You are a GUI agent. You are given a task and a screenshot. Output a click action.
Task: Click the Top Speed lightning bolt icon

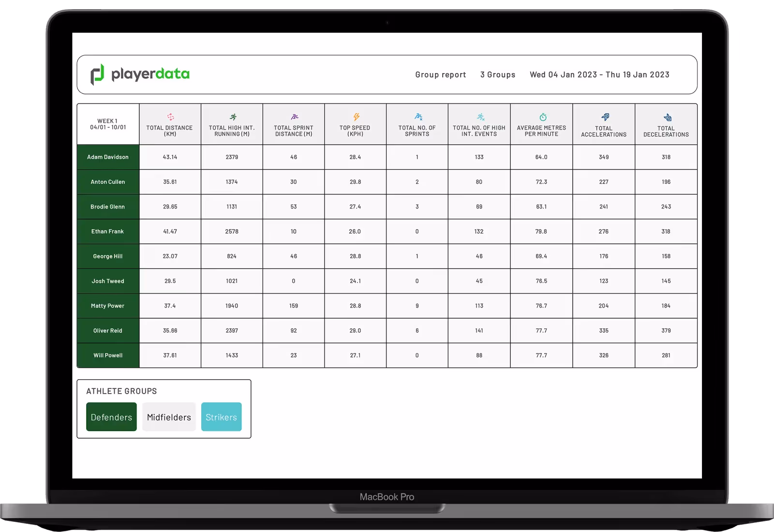point(356,117)
